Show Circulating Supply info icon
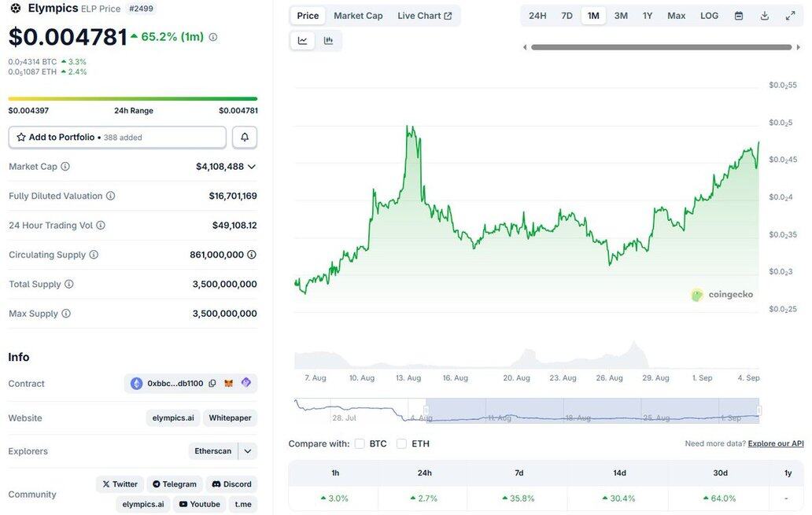The height and width of the screenshot is (515, 812). click(94, 255)
